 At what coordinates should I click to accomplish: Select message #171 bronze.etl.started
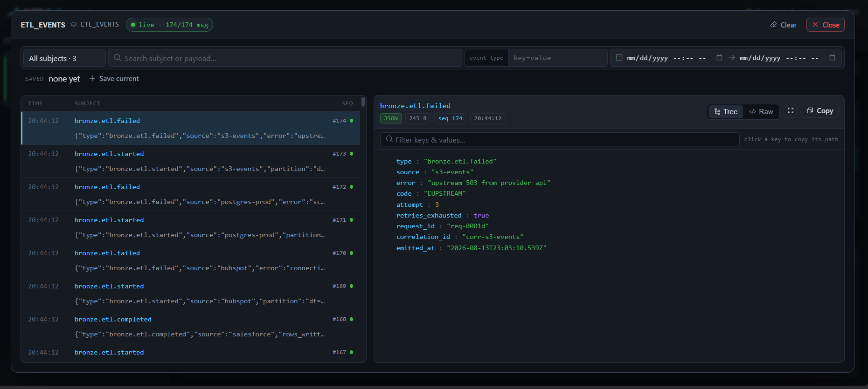tap(190, 227)
